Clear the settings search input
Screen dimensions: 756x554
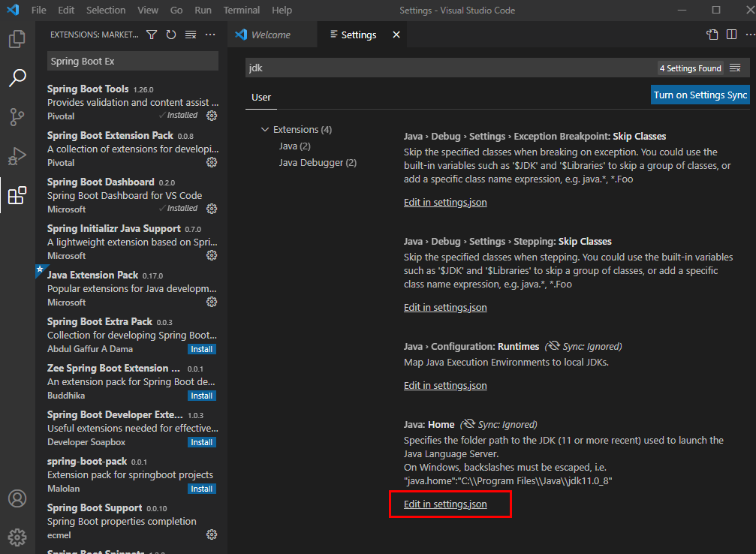[735, 68]
